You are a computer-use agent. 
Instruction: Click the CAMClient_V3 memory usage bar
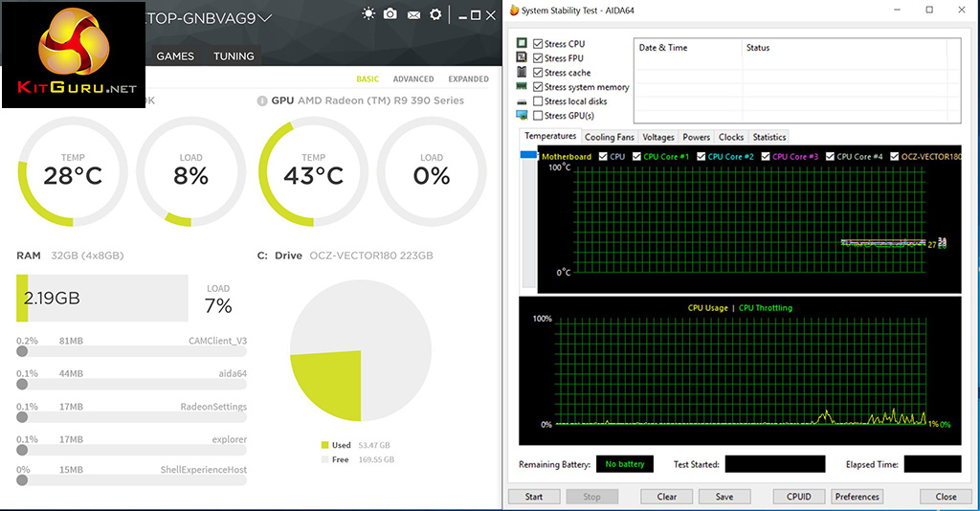132,352
